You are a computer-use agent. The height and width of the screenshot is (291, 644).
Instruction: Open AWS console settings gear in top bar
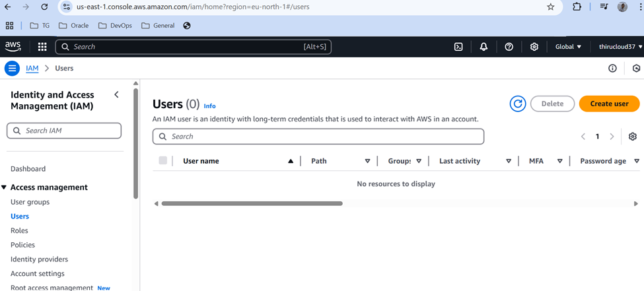(x=534, y=47)
